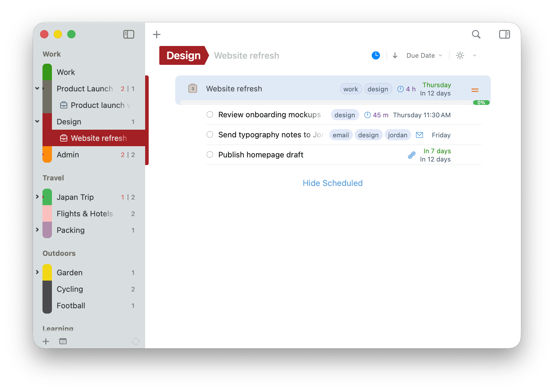Add a new list with the sidebar plus icon

(46, 341)
